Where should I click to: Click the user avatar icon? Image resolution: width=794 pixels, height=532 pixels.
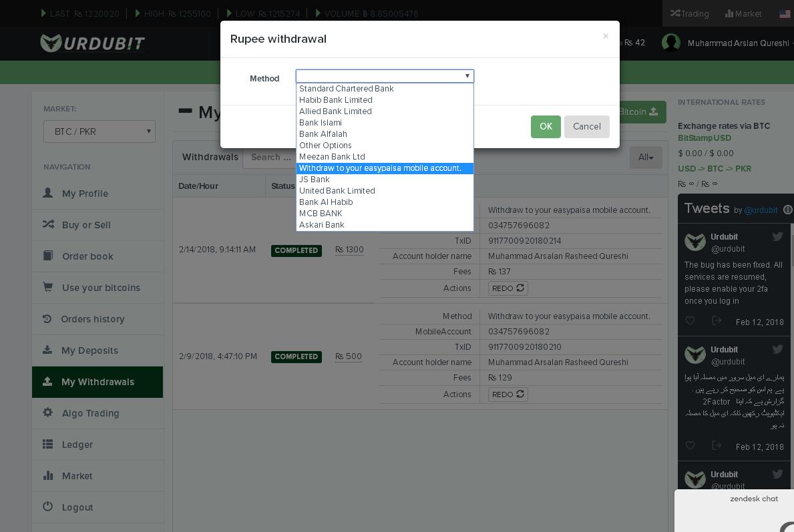coord(671,43)
